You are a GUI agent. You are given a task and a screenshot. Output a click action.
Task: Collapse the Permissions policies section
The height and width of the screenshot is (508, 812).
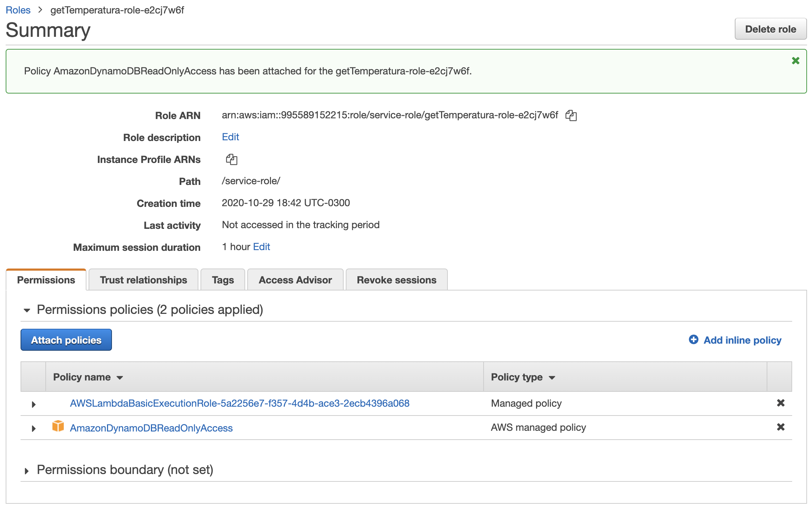pos(27,310)
